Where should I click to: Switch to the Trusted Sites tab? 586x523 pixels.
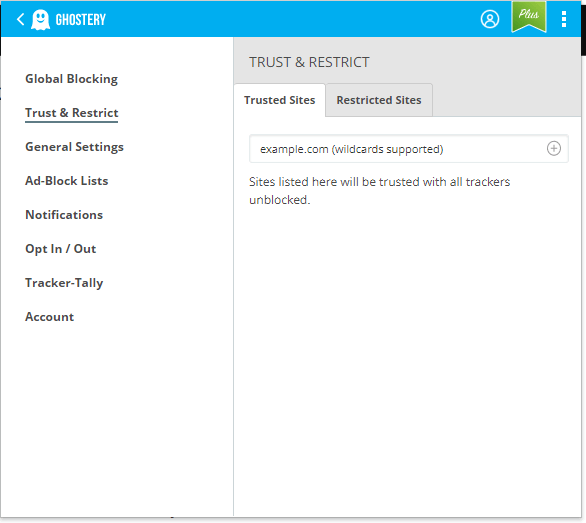[x=280, y=100]
